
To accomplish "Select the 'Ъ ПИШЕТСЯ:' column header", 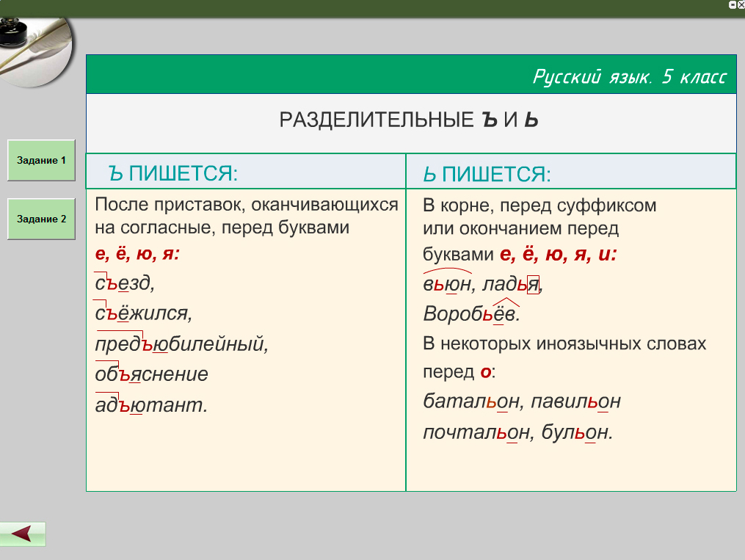I will [173, 173].
